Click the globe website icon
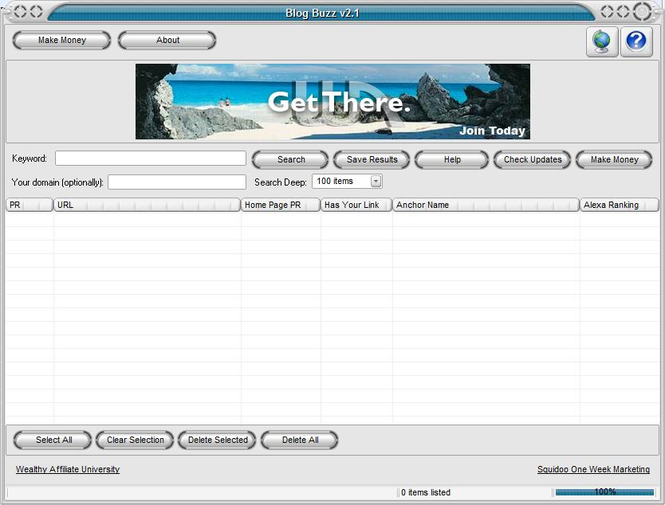The height and width of the screenshot is (505, 665). (602, 41)
